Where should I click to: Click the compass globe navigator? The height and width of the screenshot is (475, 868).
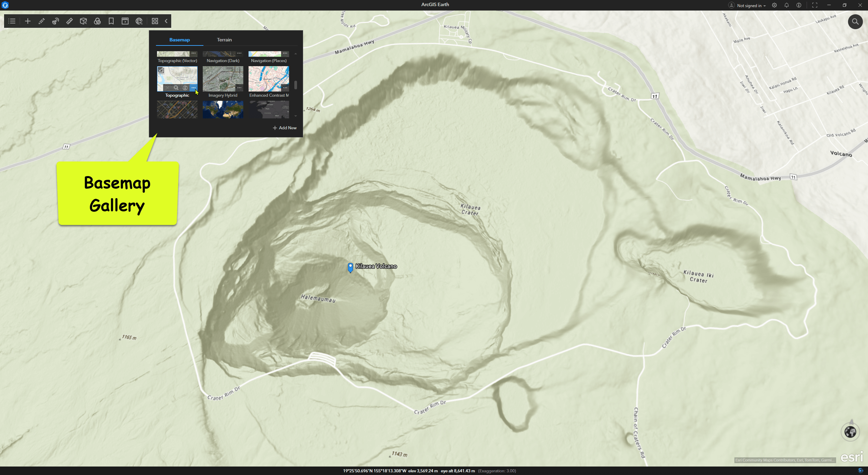point(850,432)
